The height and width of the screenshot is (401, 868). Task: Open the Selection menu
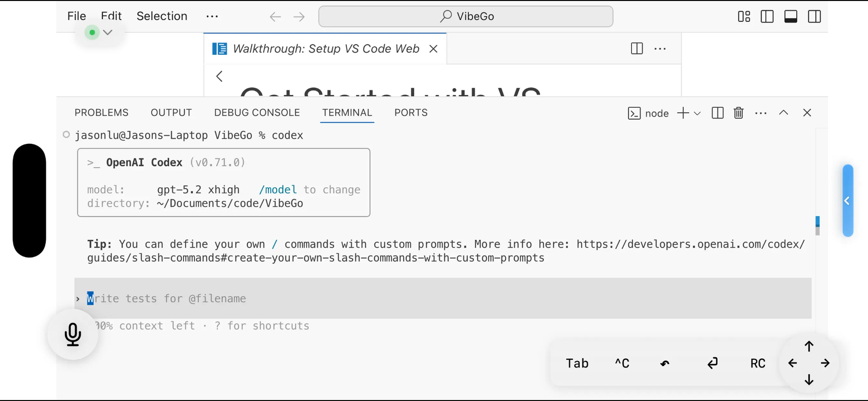(162, 16)
